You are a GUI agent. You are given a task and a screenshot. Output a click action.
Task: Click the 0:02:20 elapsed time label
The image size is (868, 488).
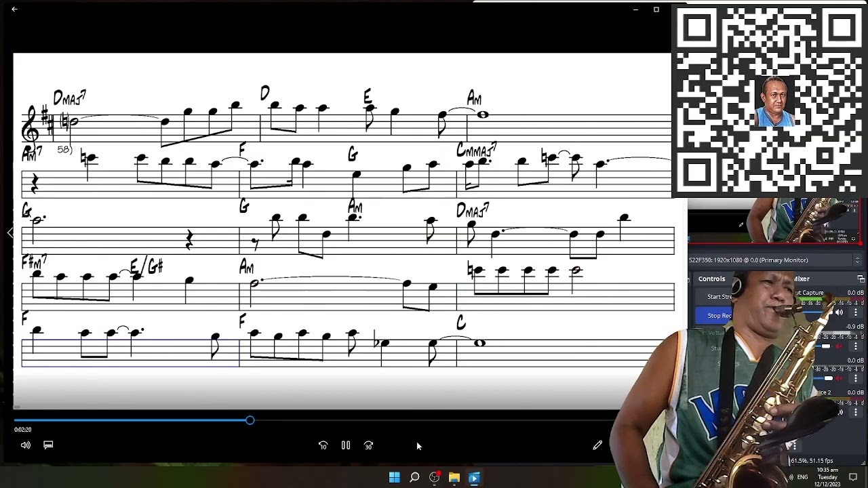[22, 430]
